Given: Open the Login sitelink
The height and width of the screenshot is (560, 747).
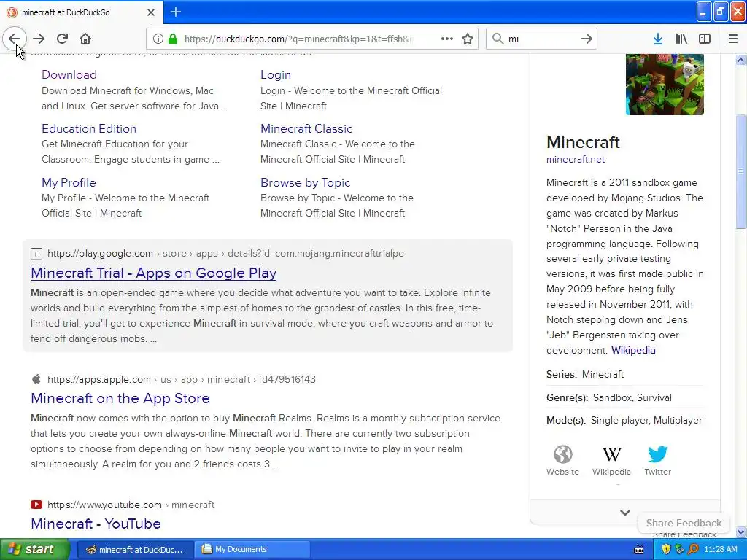Looking at the screenshot, I should point(275,75).
